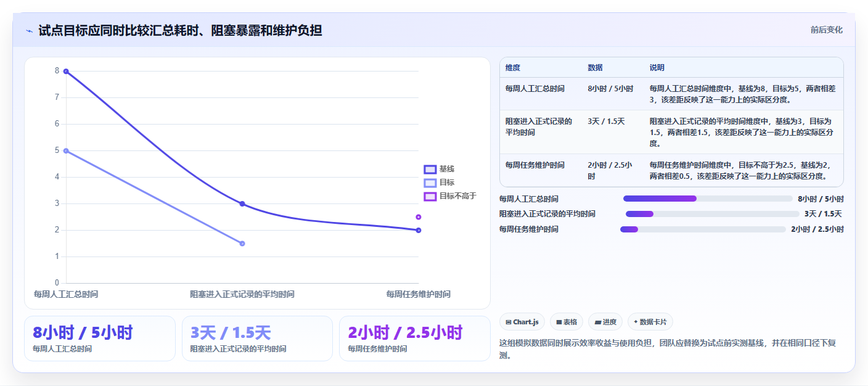868x386 pixels.
Task: Toggle the 目标 legend swatch
Action: click(x=430, y=183)
